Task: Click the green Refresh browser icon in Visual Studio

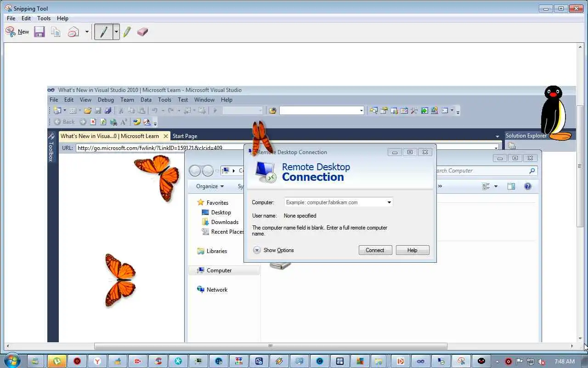Action: (103, 122)
